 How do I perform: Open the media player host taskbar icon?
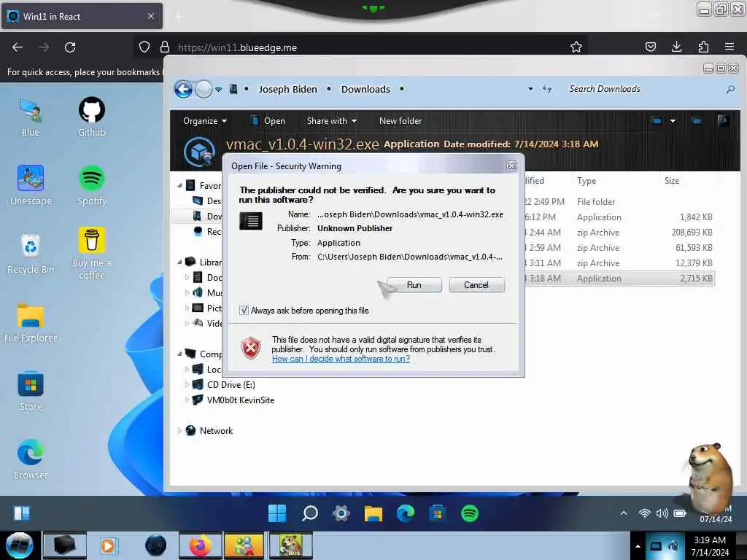(109, 545)
